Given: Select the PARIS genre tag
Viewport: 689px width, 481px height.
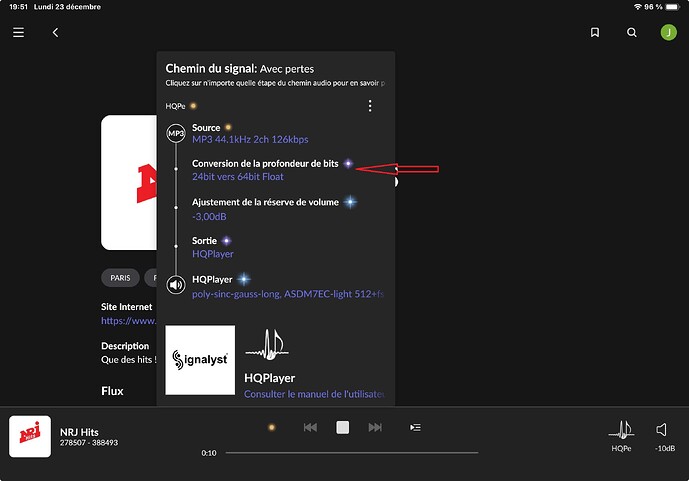Looking at the screenshot, I should coord(119,277).
